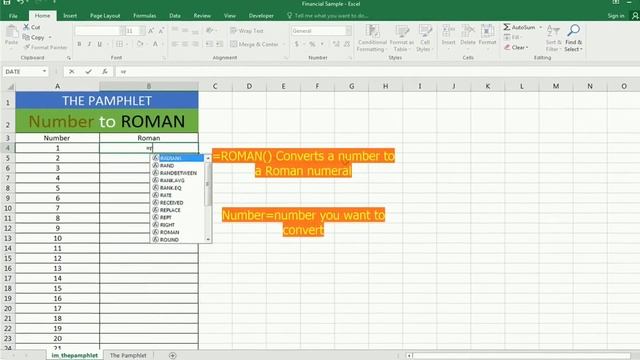640x360 pixels.
Task: Switch to the View tab
Action: [229, 16]
